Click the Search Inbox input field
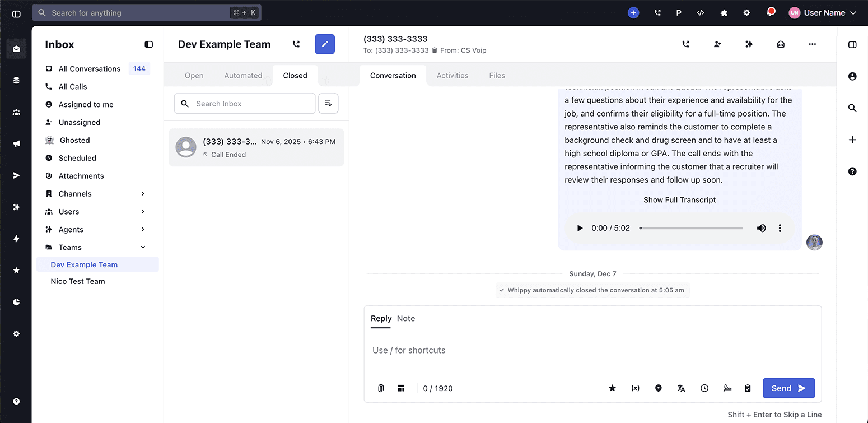The height and width of the screenshot is (423, 868). coord(245,103)
